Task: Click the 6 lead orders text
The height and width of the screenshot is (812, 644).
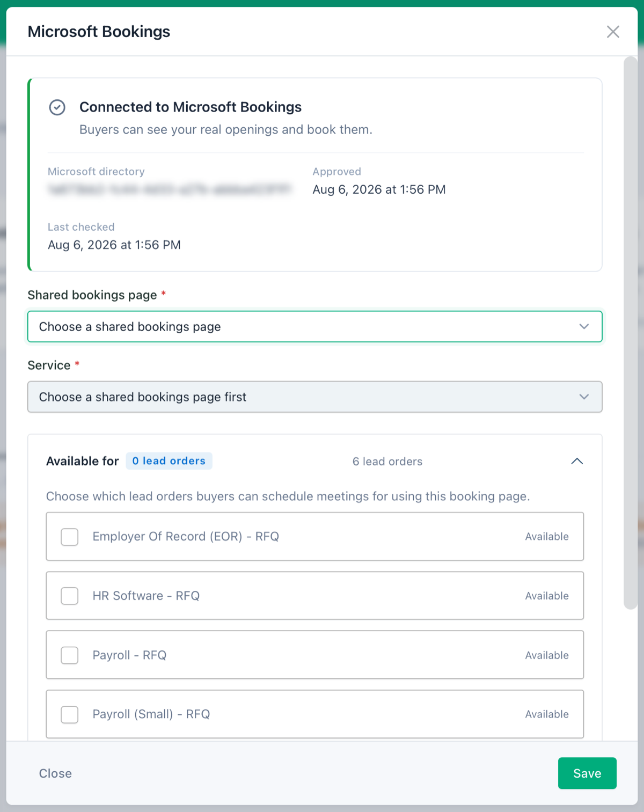Action: click(387, 462)
